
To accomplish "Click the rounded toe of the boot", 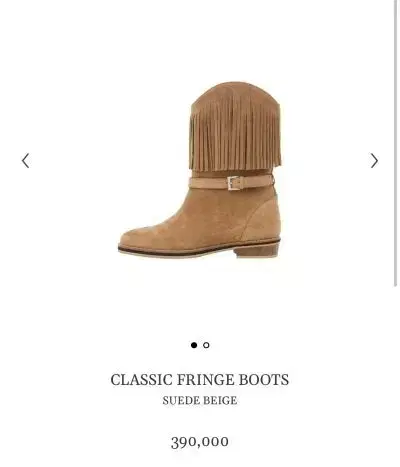I will (x=140, y=237).
